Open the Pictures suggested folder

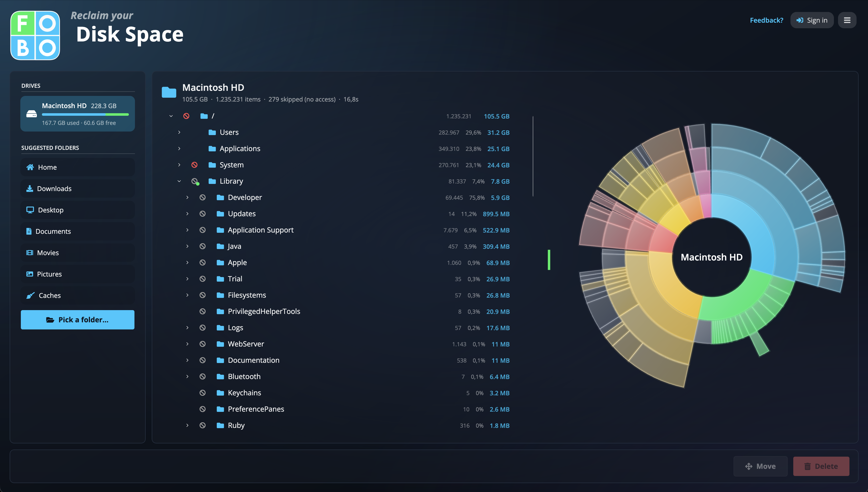click(x=78, y=274)
